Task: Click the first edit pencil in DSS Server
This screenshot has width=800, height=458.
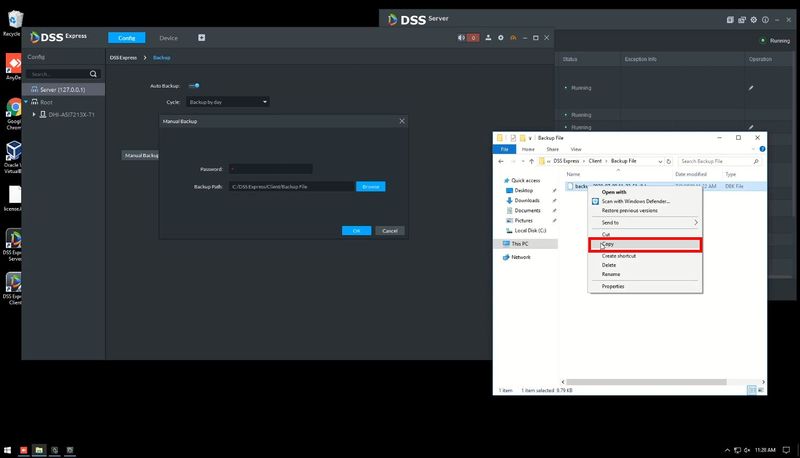Action: click(x=751, y=88)
